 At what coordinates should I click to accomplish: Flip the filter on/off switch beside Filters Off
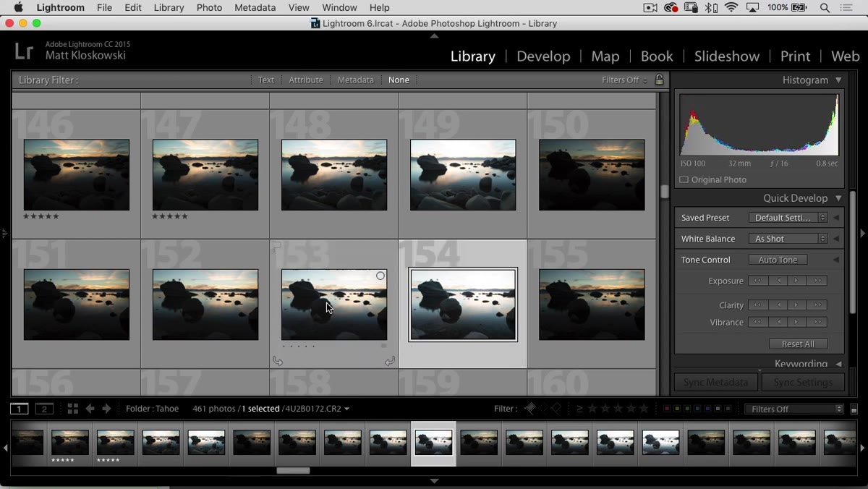854,409
